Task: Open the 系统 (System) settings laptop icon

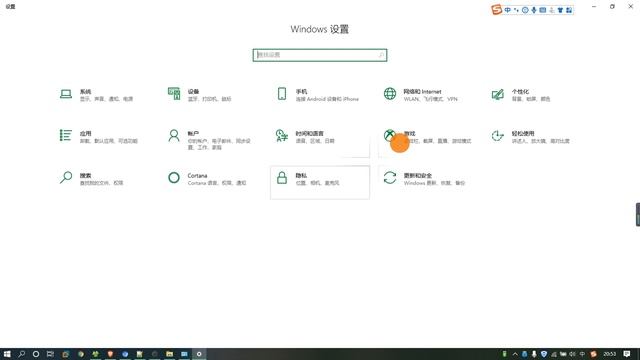Action: 66,94
